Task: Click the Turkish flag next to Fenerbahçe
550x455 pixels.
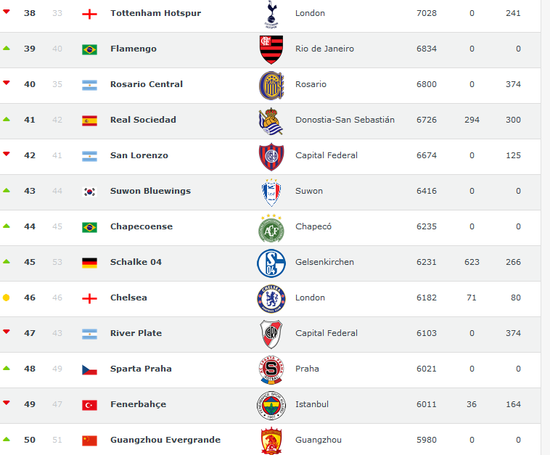Action: click(89, 405)
